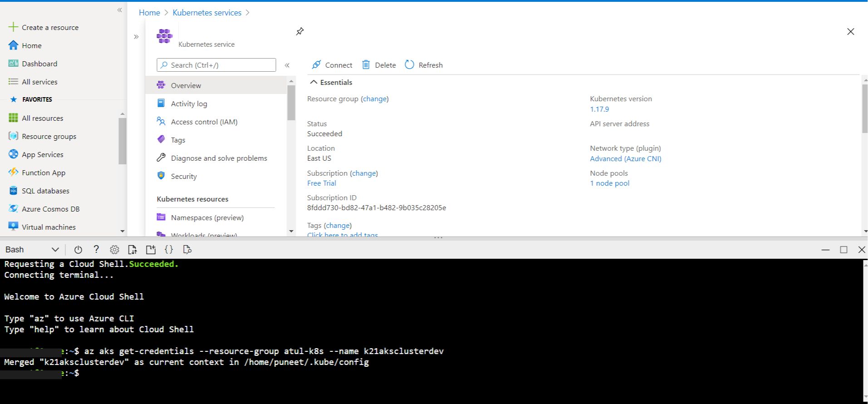The image size is (868, 404).
Task: Click the Resource groups icon
Action: [x=13, y=136]
